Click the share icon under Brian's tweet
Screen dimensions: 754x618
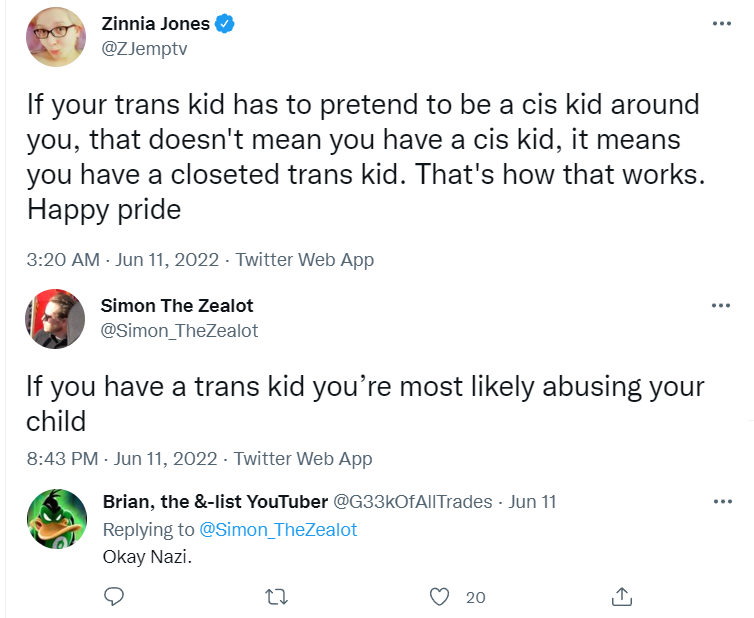[x=621, y=597]
